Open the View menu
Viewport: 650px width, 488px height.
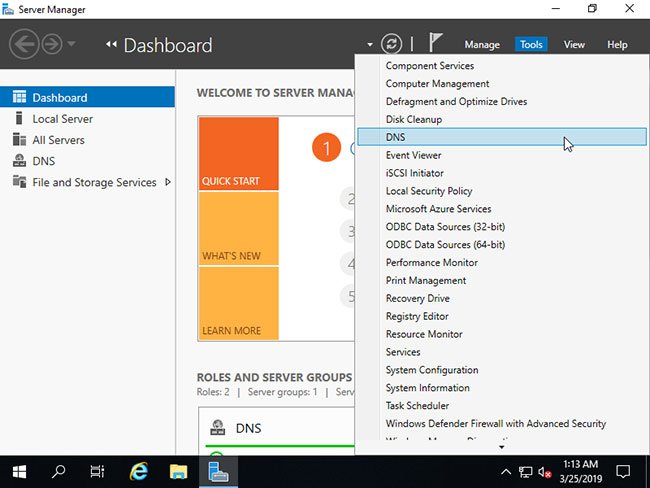(x=574, y=44)
